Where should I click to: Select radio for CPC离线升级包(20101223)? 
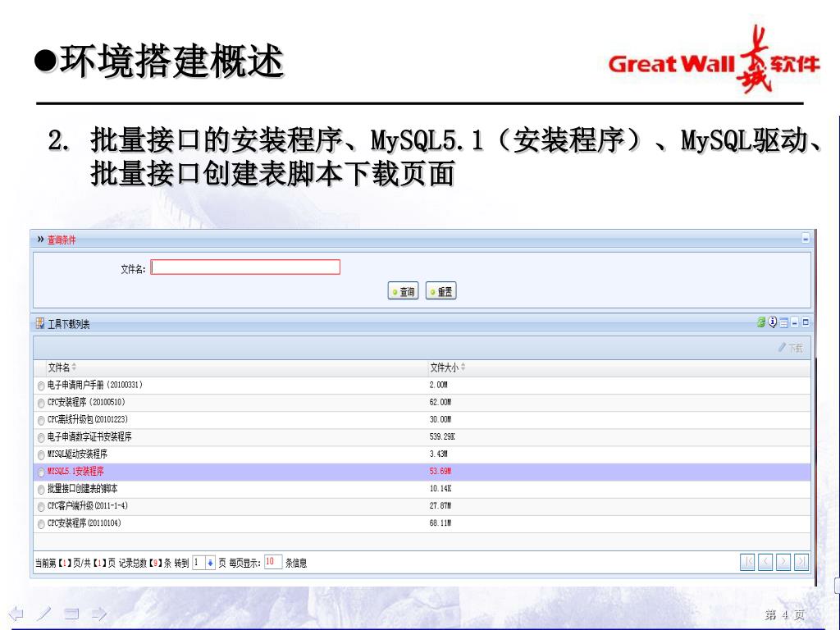(41, 421)
